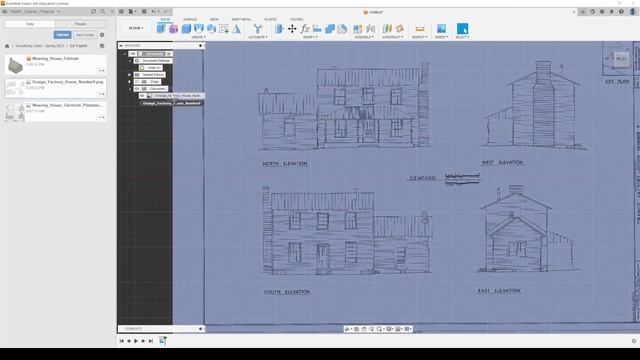Open the Weaving_House_Fairlook model thumbnail
This screenshot has width=640, height=360.
click(x=15, y=65)
